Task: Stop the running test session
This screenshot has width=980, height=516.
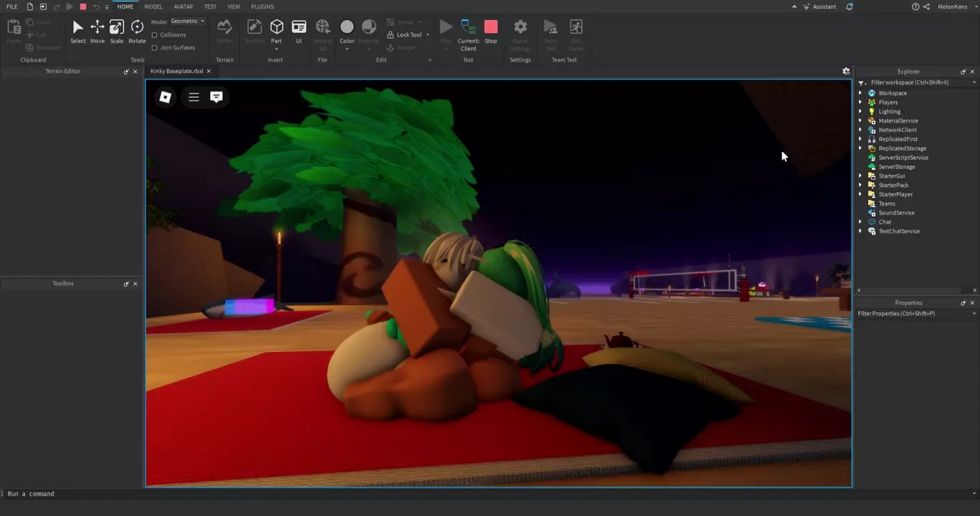Action: pos(491,31)
